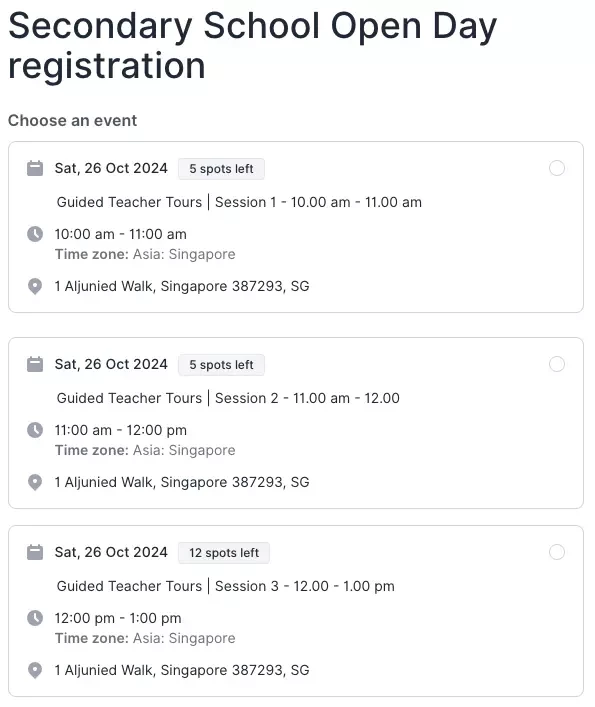Click the clock icon beside 11:00 am - 12:00 pm
This screenshot has width=595, height=707.
coord(35,430)
